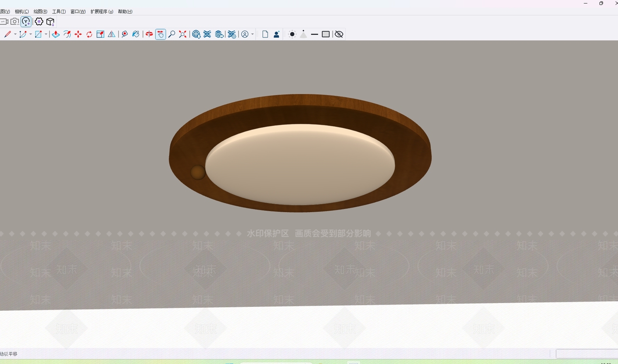
Task: Click the small round knob on the lamp
Action: click(198, 172)
